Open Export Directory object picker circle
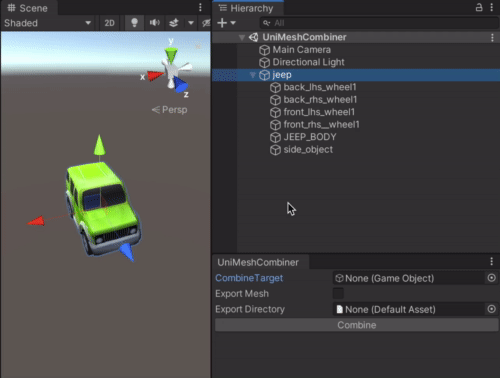Screen dimensions: 500x378 (491, 309)
